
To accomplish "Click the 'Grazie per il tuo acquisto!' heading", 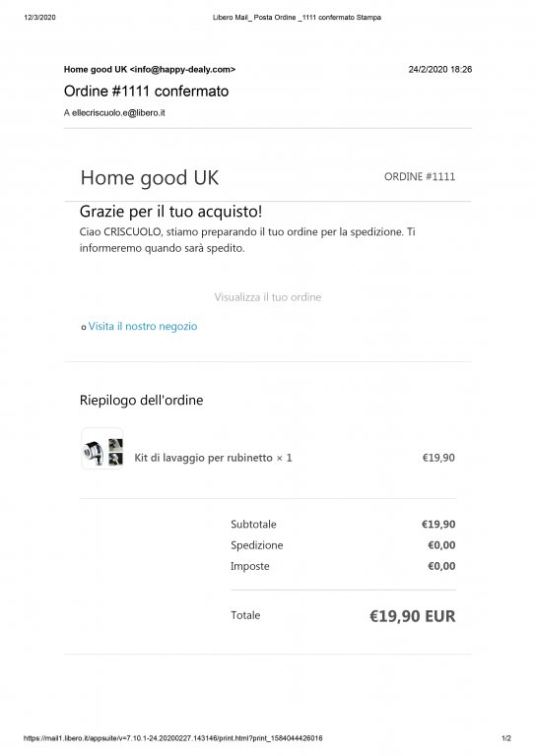I will (x=170, y=212).
